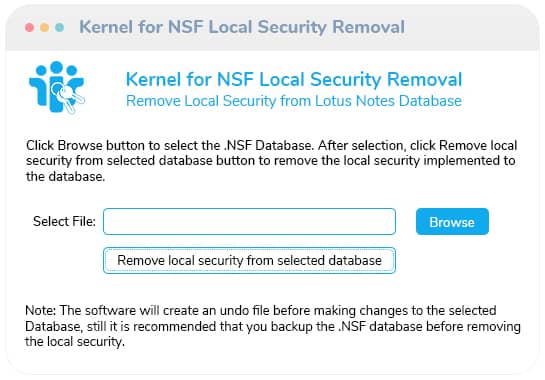Focus the Select File path input field

click(249, 221)
